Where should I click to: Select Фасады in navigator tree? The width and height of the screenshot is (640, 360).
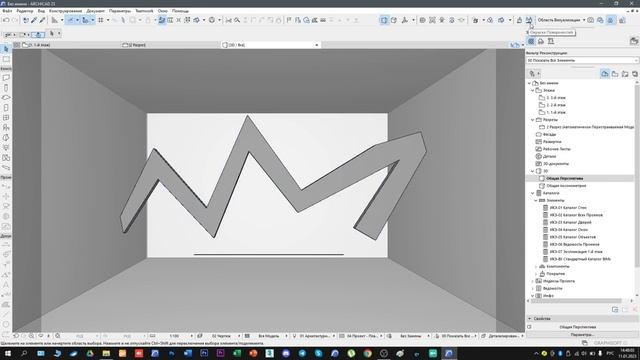[549, 135]
